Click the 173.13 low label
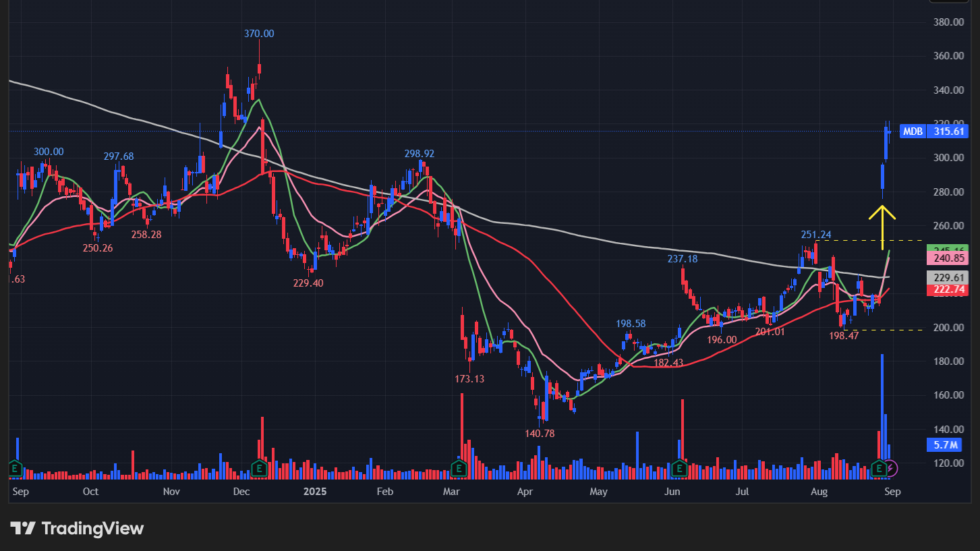Screen dimensions: 980x551 click(x=469, y=379)
